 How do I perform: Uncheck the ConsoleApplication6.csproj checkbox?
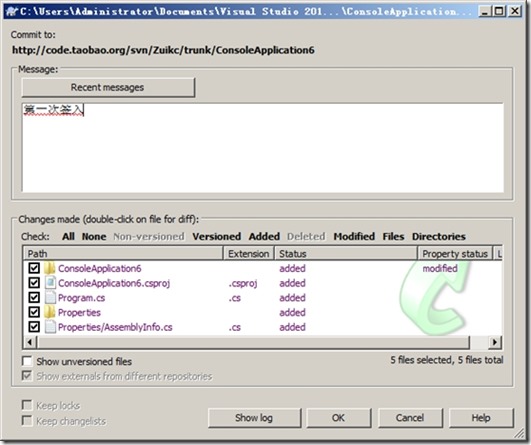pyautogui.click(x=34, y=283)
